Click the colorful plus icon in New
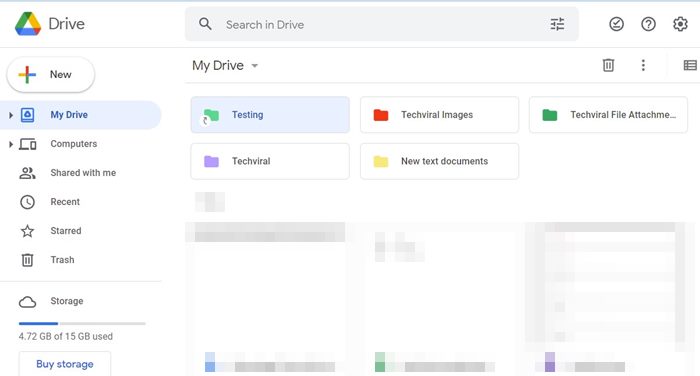Viewport: 700px width, 376px height. tap(27, 75)
